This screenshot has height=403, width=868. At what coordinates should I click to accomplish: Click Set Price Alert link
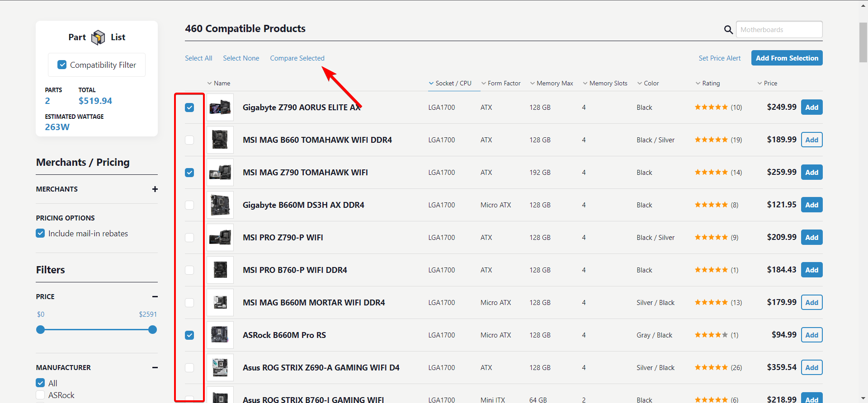click(x=720, y=58)
